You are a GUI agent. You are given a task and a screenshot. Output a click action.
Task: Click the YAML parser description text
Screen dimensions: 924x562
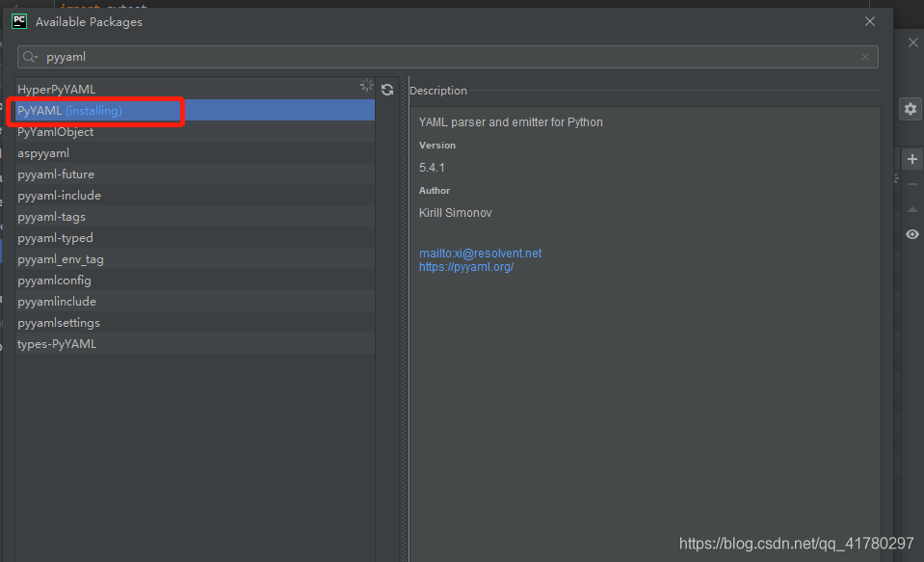coord(511,122)
